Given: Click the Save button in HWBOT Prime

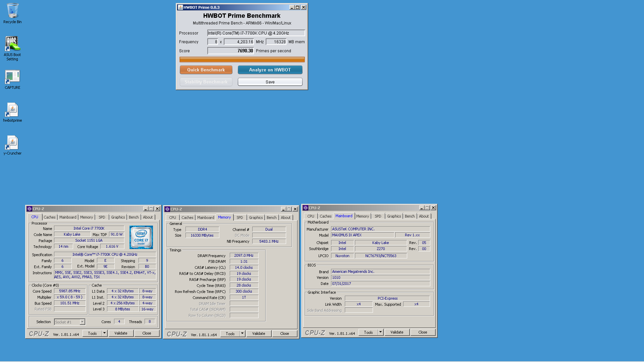Looking at the screenshot, I should point(270,82).
